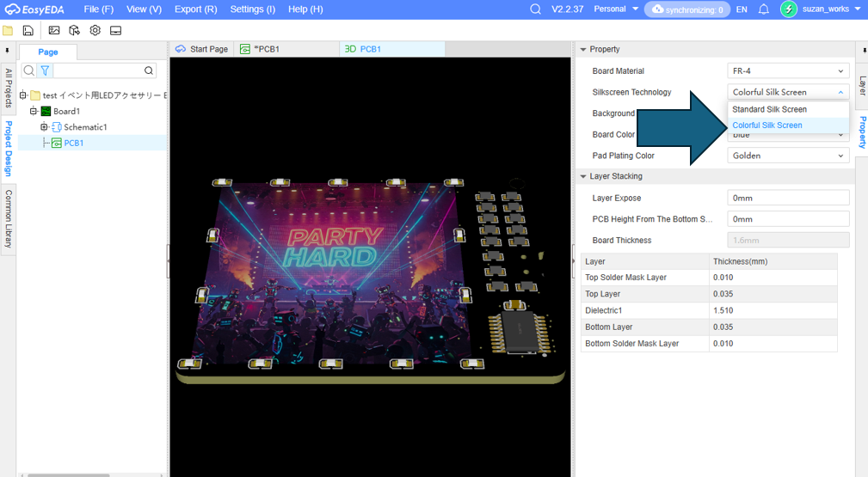Open the Layer vertical side tab
Screen dimensions: 868x477
(x=862, y=86)
